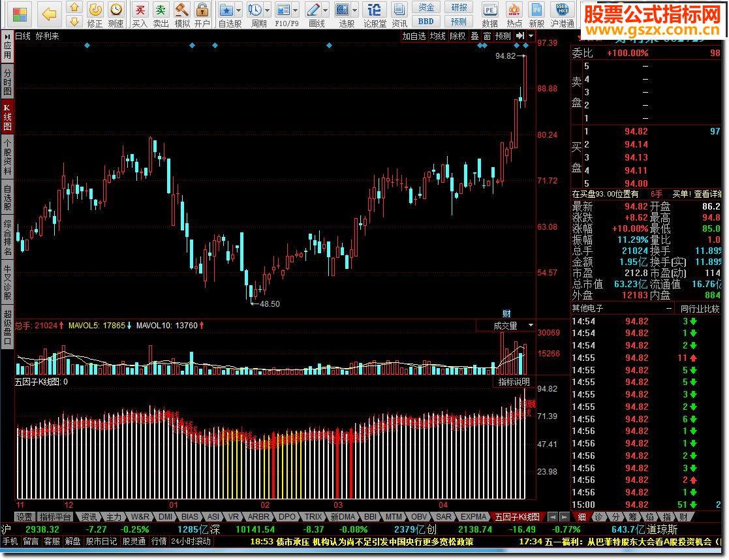Expand the 选股 dropdown arrow

pos(355,10)
